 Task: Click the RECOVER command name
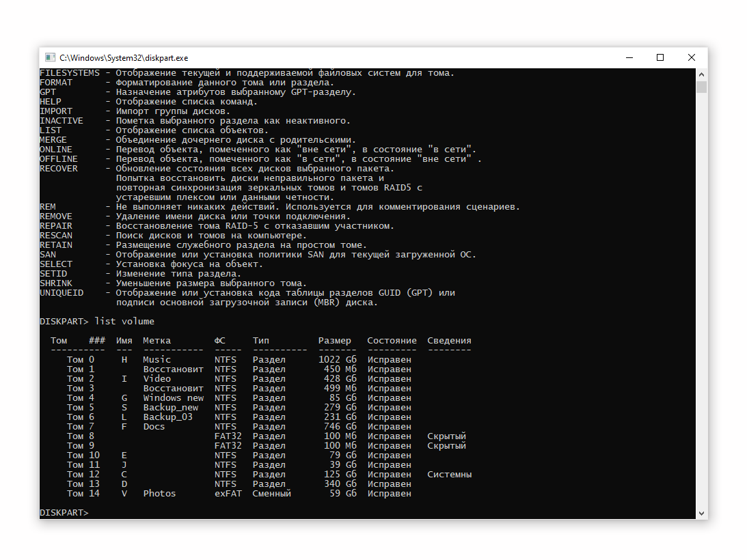(x=59, y=169)
